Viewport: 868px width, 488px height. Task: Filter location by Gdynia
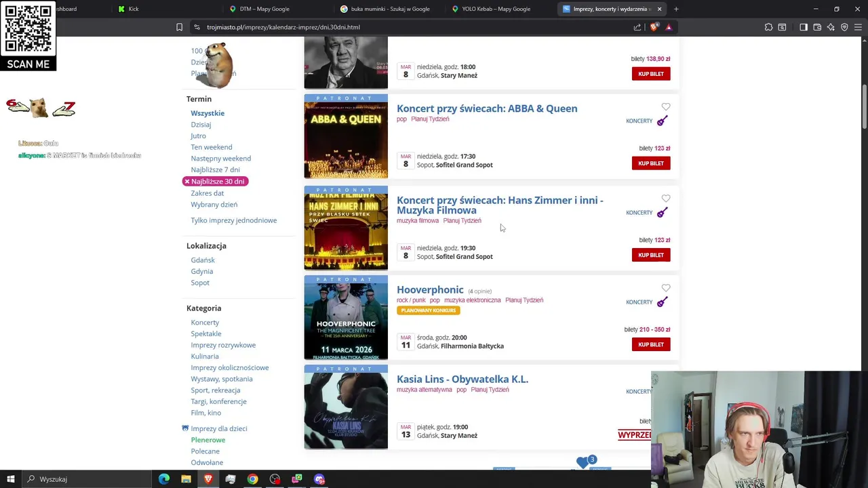pos(202,271)
